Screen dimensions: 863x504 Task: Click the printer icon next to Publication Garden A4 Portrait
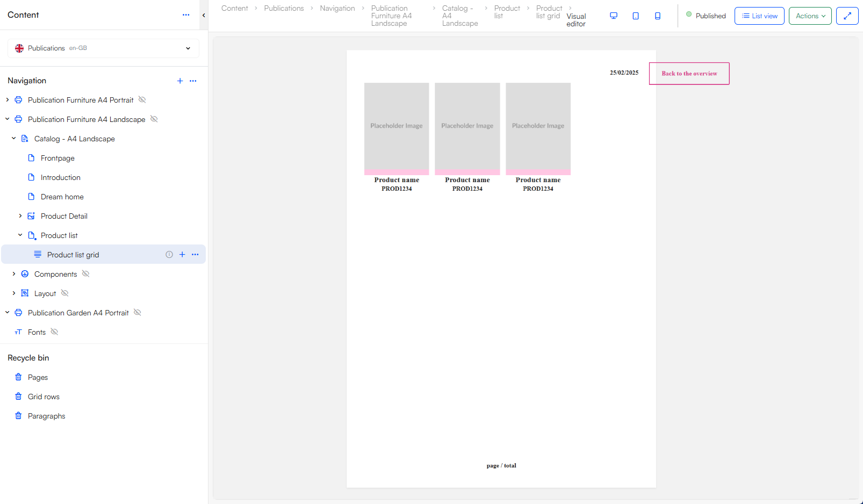(x=18, y=312)
